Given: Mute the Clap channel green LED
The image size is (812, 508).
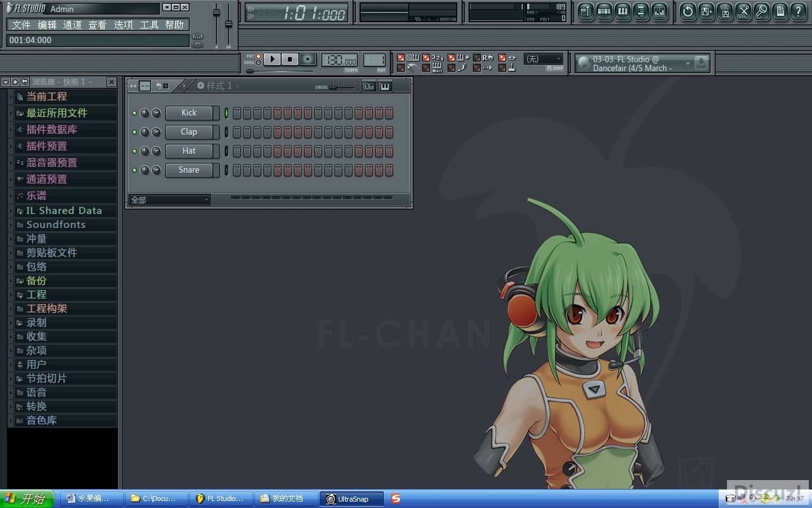Looking at the screenshot, I should tap(134, 132).
